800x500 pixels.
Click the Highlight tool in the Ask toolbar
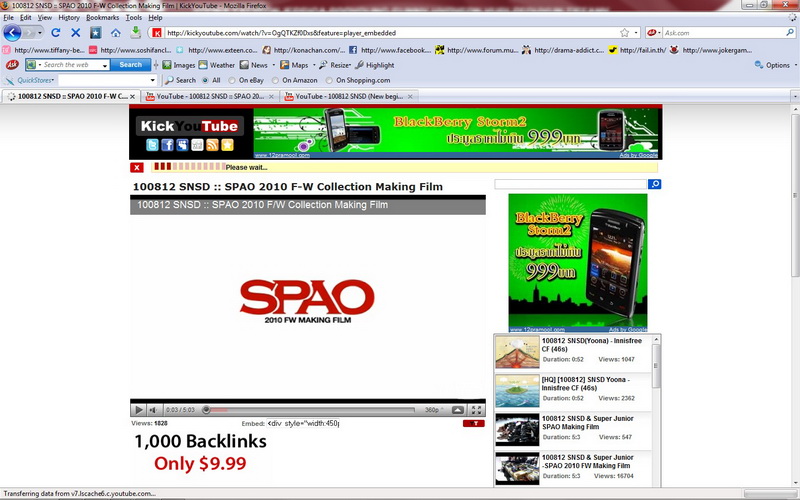tap(375, 65)
